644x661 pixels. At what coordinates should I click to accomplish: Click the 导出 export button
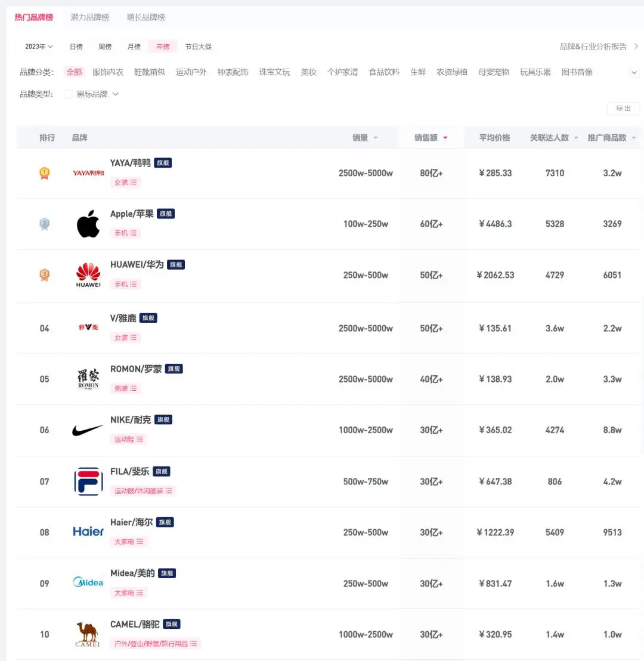623,109
